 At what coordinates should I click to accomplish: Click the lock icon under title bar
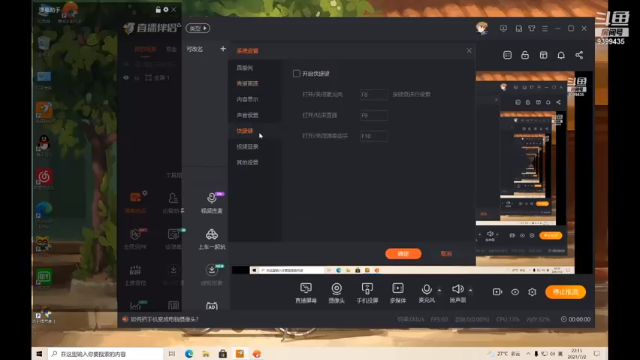[x=525, y=55]
